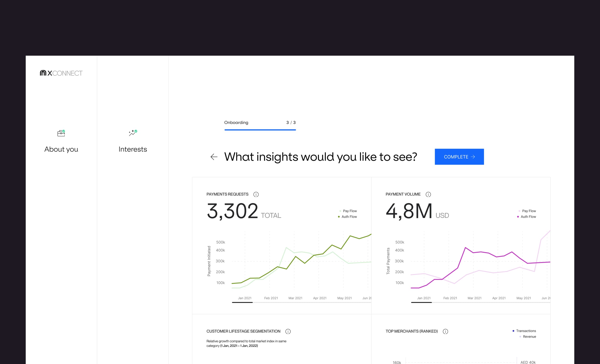
Task: Click May 2021 in Payment Volume chart
Action: point(523,298)
